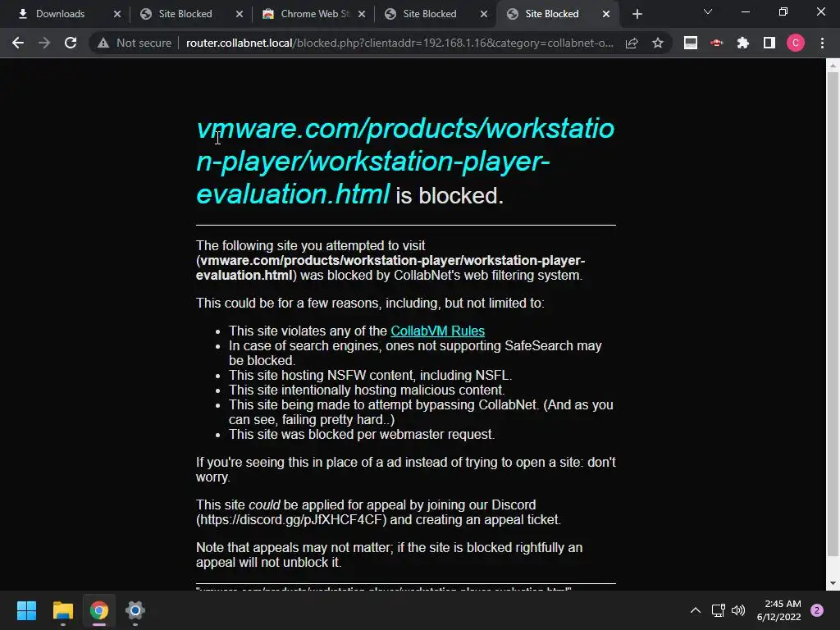Click the 'blocked per webmaster request' bullet

click(362, 435)
